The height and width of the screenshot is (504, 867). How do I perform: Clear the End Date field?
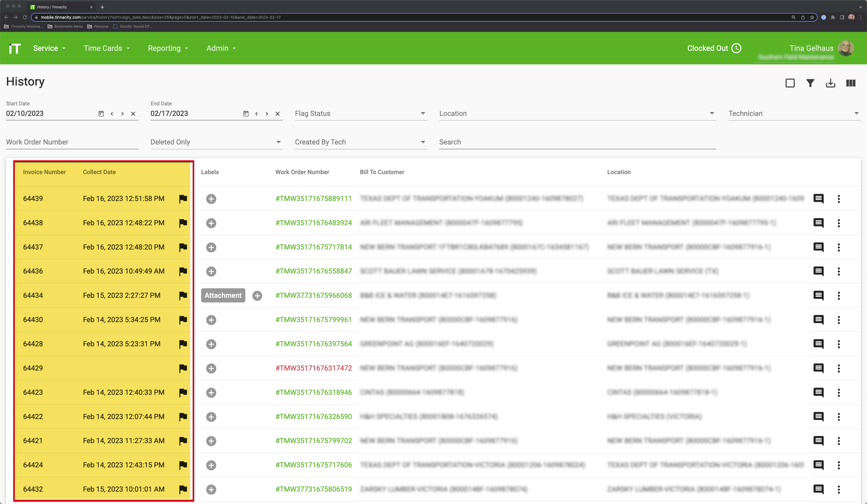[x=278, y=114]
